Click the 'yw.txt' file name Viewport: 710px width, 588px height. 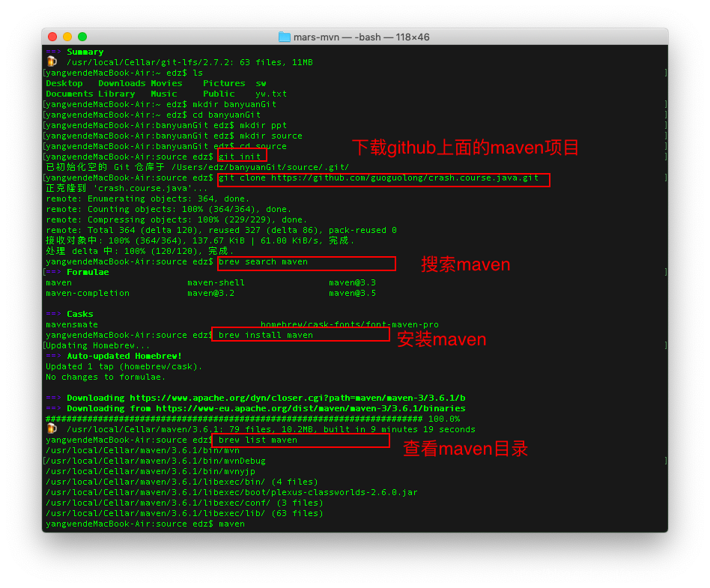(x=271, y=94)
